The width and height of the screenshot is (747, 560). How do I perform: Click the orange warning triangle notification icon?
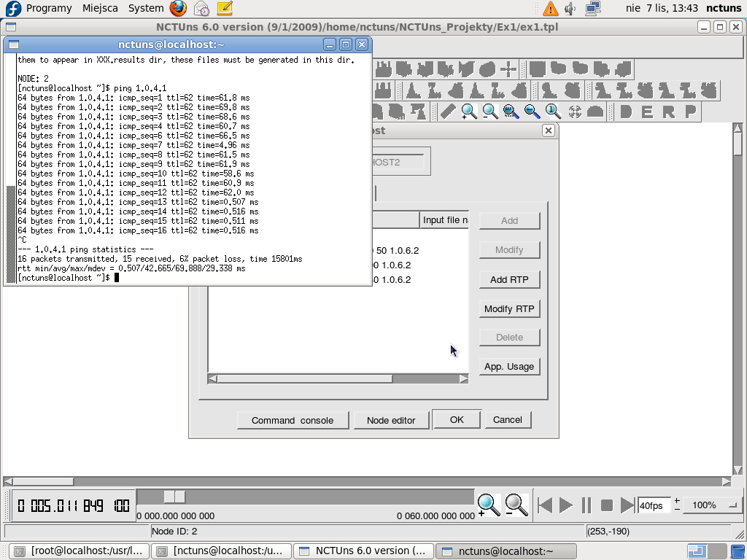[550, 8]
